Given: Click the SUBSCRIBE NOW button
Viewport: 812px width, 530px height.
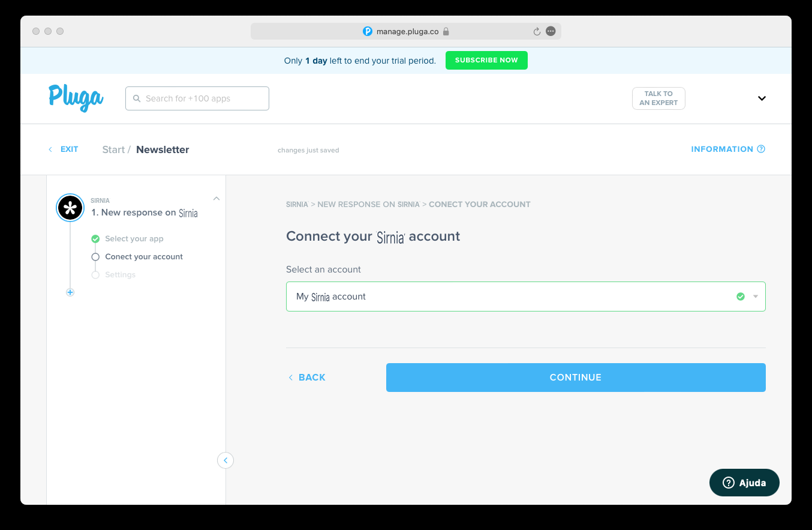Looking at the screenshot, I should coord(486,60).
